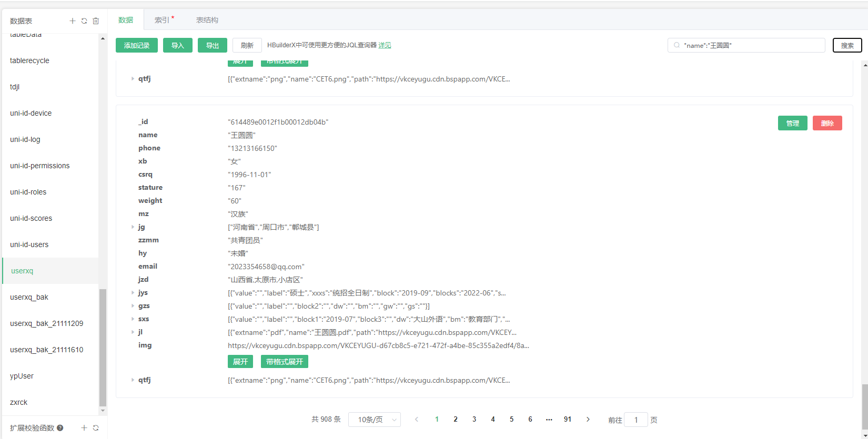Open the 10条/页 page size dropdown
The width and height of the screenshot is (868, 439).
coord(375,420)
